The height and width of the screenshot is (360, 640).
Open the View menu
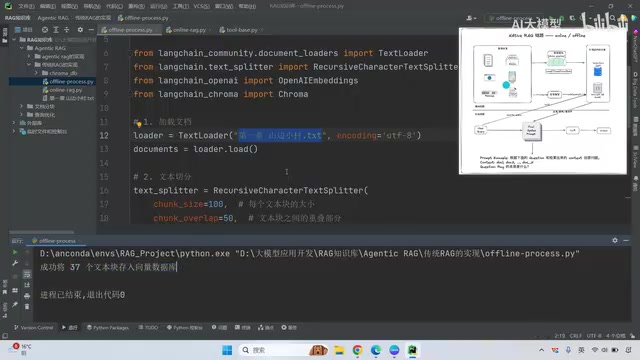[x=69, y=6]
